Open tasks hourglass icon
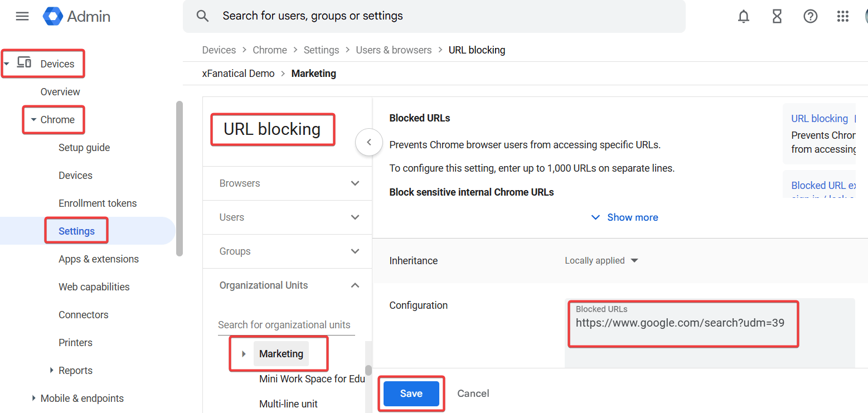Screen dimensions: 868x413 [x=777, y=16]
